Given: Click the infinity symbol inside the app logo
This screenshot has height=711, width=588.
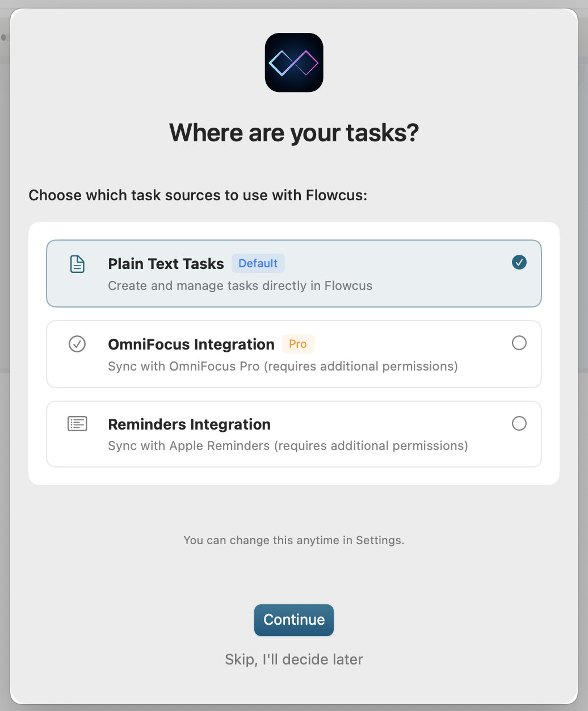Looking at the screenshot, I should coord(293,62).
